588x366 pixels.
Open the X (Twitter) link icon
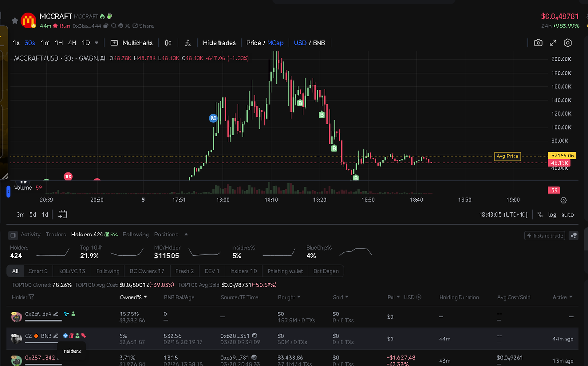point(128,26)
